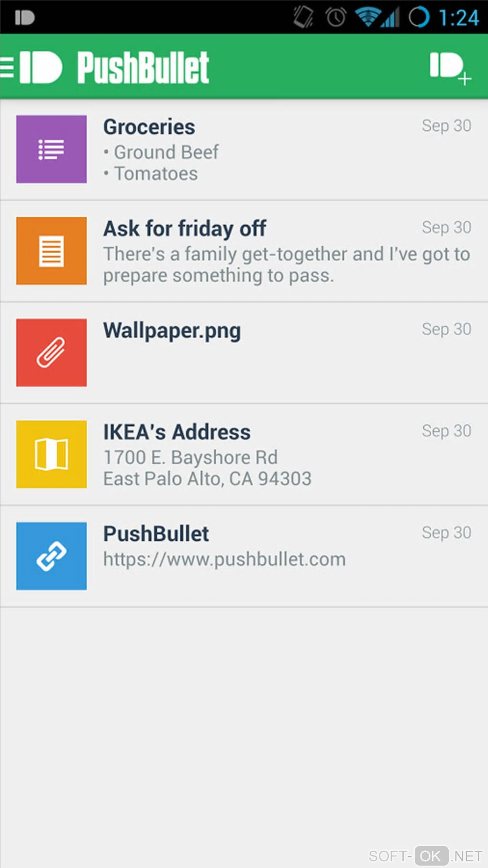Screen dimensions: 488x868
Task: Tap the PushBullet notification status icon
Action: (25, 18)
